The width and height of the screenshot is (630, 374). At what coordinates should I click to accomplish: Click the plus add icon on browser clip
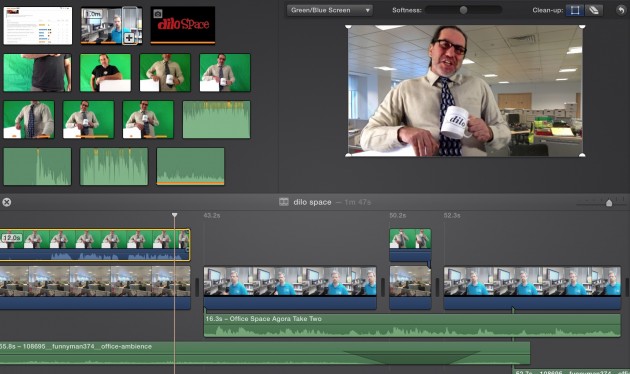[x=129, y=38]
